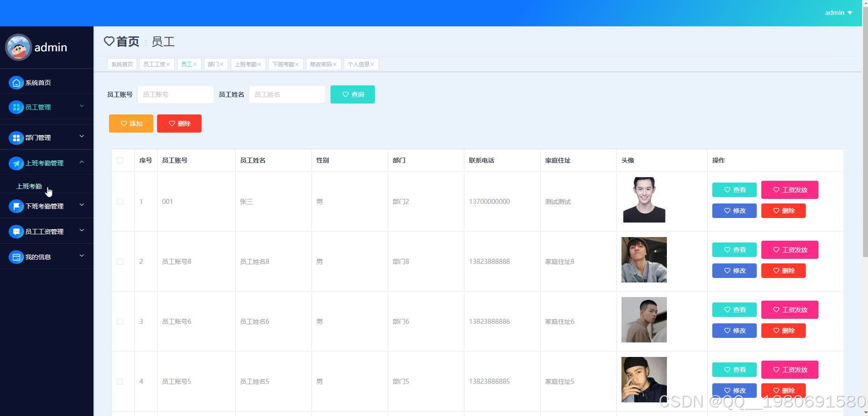Viewport: 868px width, 416px height.
Task: Close the 修改密码 tab
Action: tap(335, 64)
